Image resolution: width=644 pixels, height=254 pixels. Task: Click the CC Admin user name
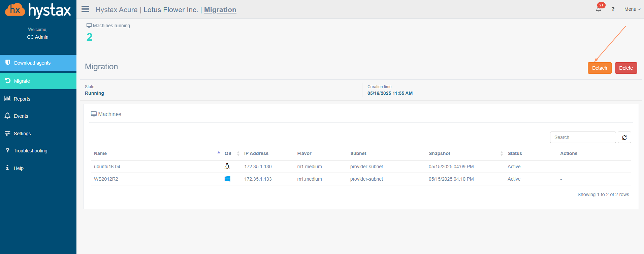pos(38,37)
